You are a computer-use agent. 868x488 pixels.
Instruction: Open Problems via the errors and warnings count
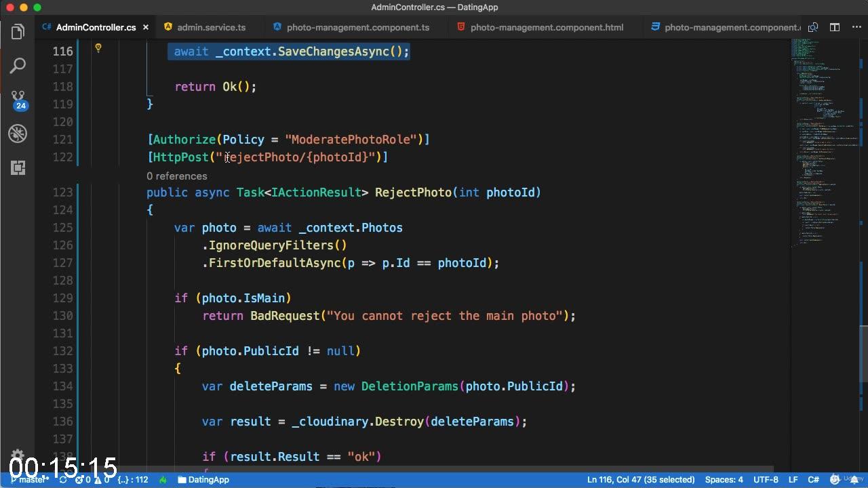coord(93,479)
